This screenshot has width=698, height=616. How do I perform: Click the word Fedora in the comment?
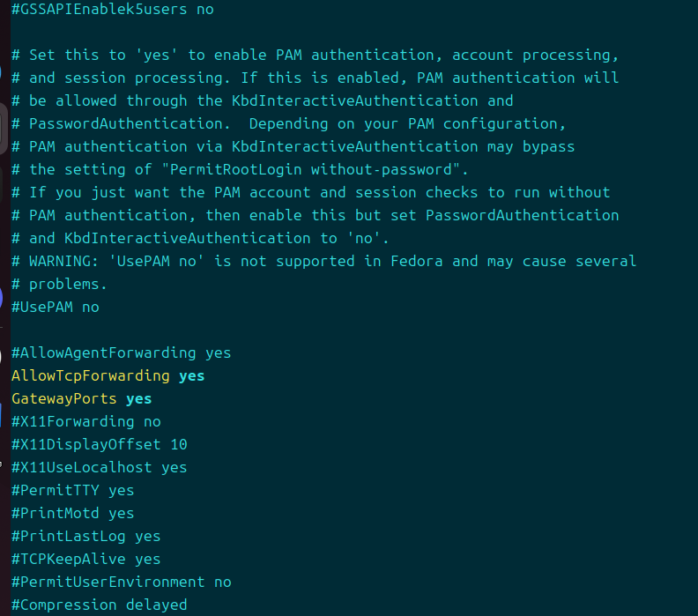416,261
